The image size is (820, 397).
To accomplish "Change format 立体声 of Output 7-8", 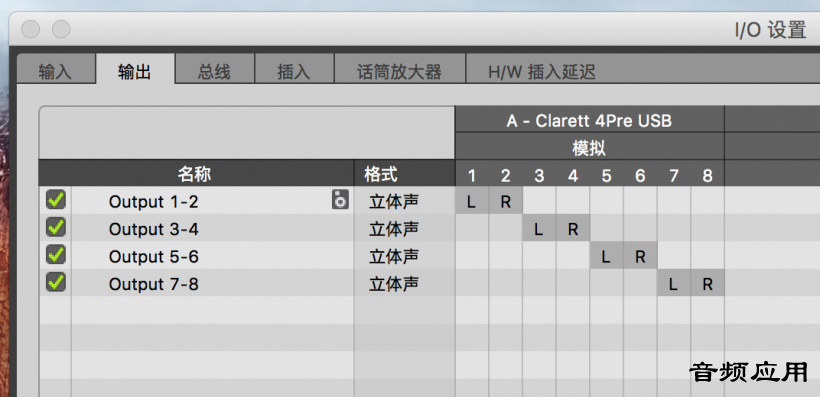I will [394, 284].
